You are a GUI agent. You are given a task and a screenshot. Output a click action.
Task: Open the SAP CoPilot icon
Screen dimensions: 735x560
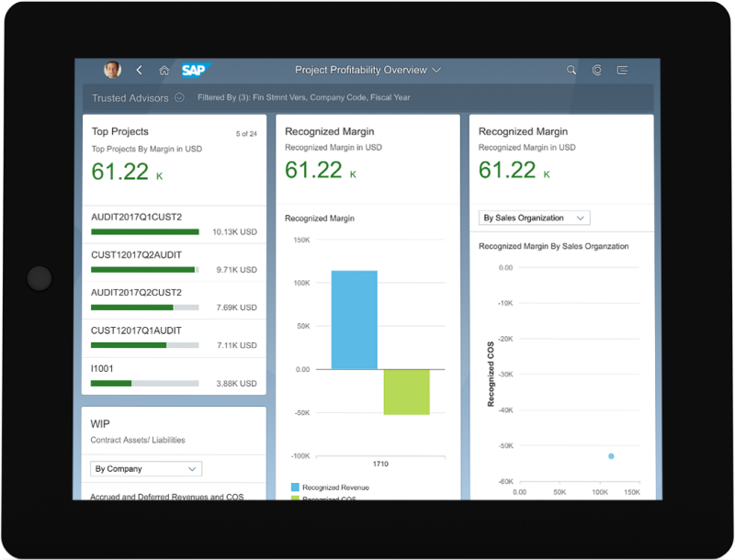596,70
